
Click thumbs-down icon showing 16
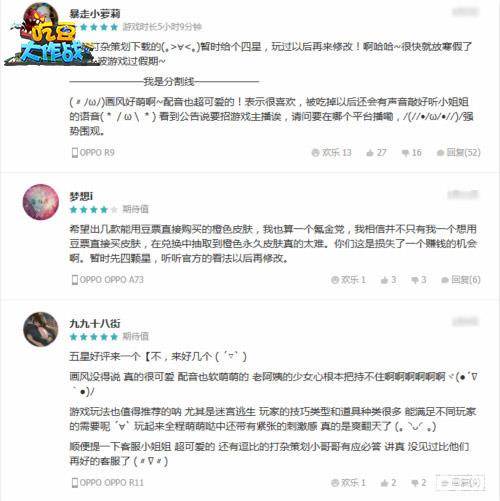coord(405,153)
